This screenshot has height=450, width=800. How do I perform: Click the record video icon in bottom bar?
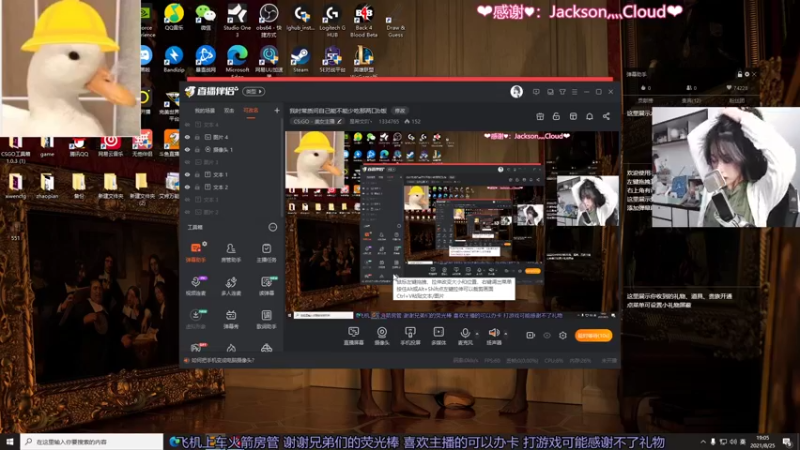click(531, 335)
